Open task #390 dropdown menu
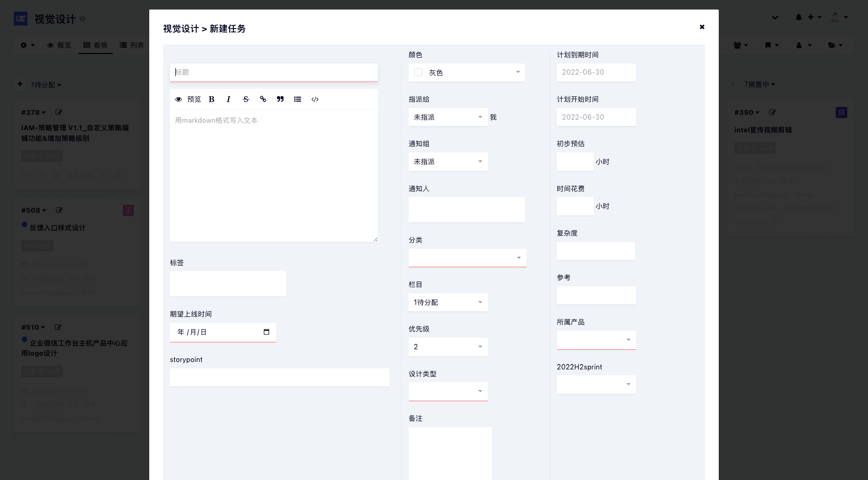 click(747, 113)
